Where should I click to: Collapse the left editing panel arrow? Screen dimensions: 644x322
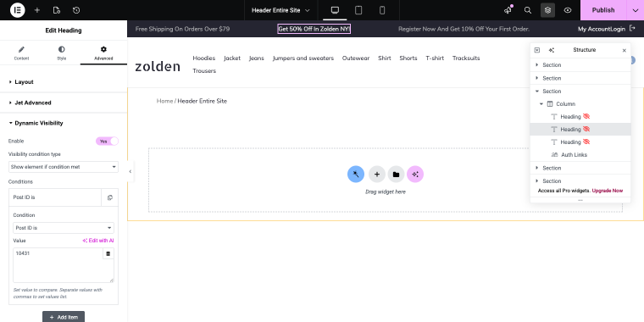(x=130, y=172)
